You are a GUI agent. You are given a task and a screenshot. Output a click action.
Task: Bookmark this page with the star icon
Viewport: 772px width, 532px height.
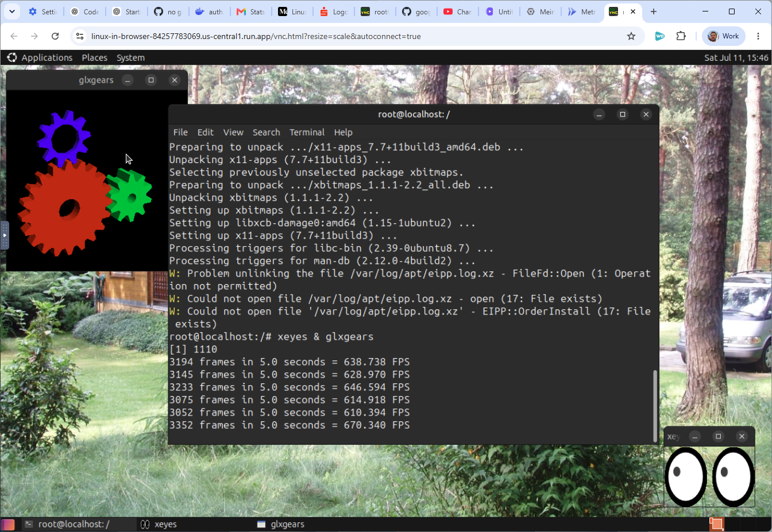pos(631,36)
